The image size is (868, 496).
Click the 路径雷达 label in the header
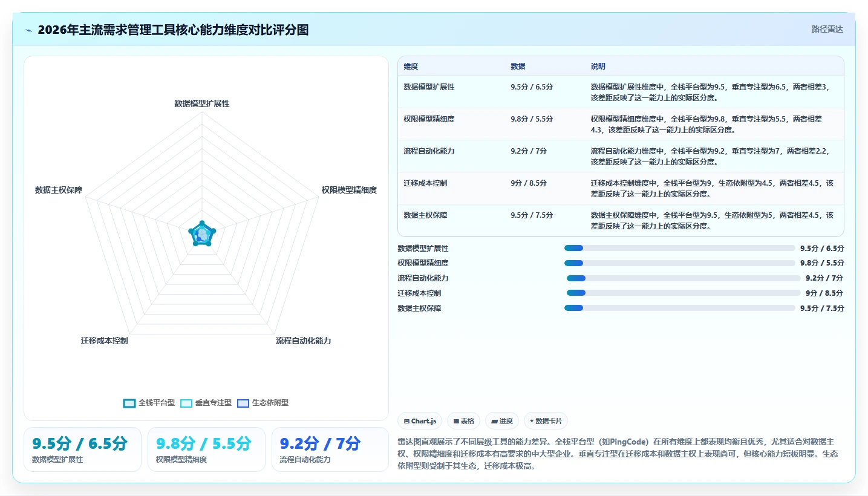(827, 29)
